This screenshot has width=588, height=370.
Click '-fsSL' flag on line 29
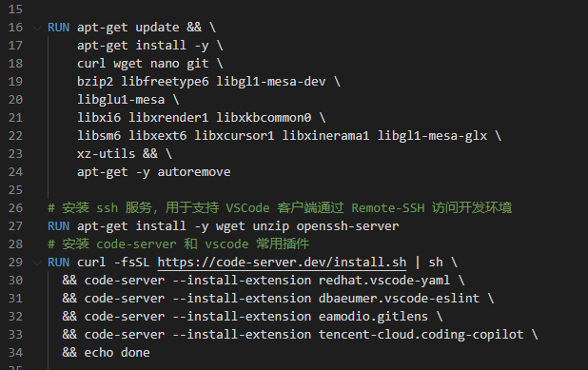131,262
